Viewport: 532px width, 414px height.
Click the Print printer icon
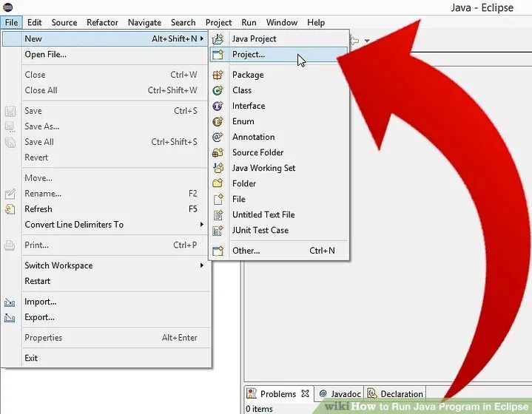[10, 245]
